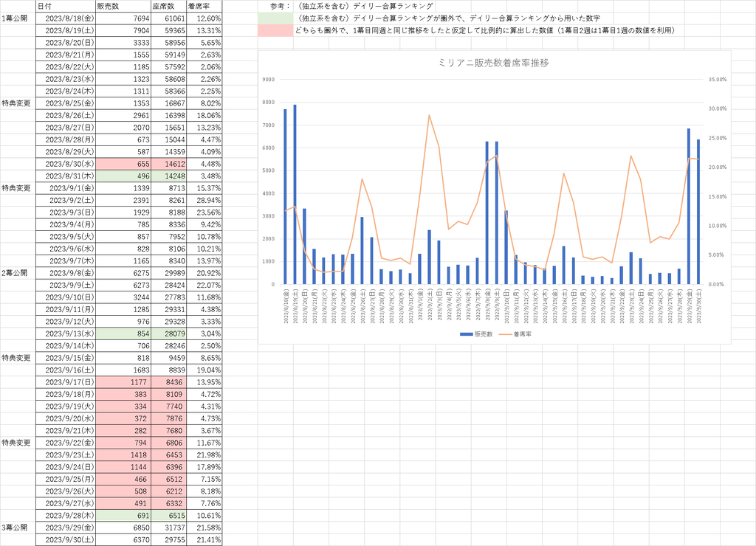Select the 座席数 column header cell
The height and width of the screenshot is (546, 756).
pyautogui.click(x=168, y=6)
